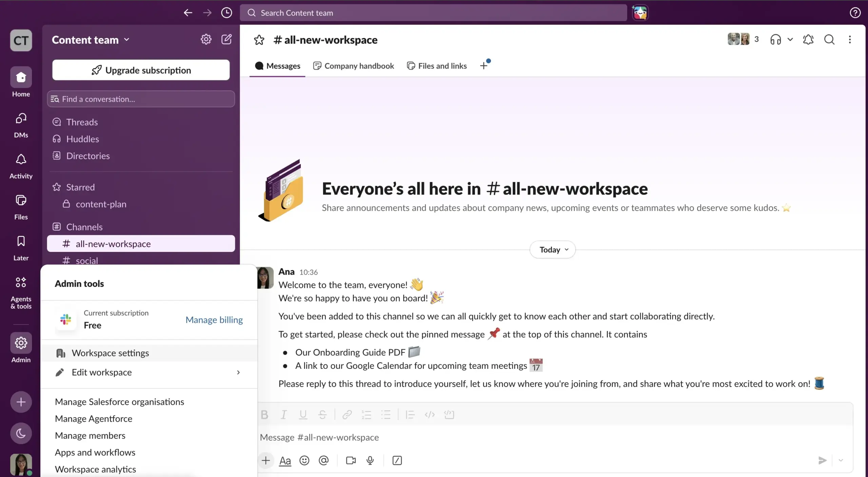This screenshot has width=868, height=477.
Task: Click Upgrade subscription button
Action: tap(141, 70)
